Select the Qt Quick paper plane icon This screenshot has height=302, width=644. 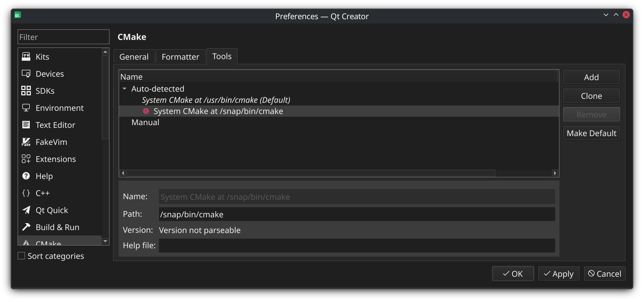coord(26,210)
